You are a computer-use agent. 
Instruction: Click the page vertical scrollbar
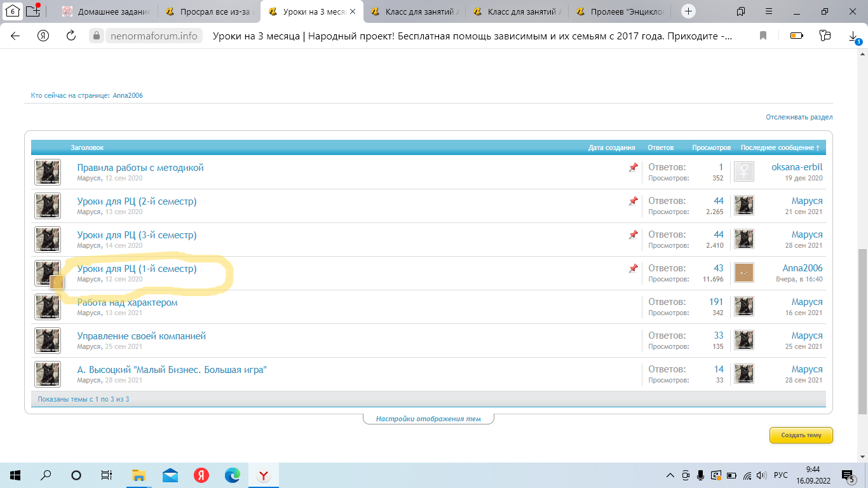tap(862, 330)
